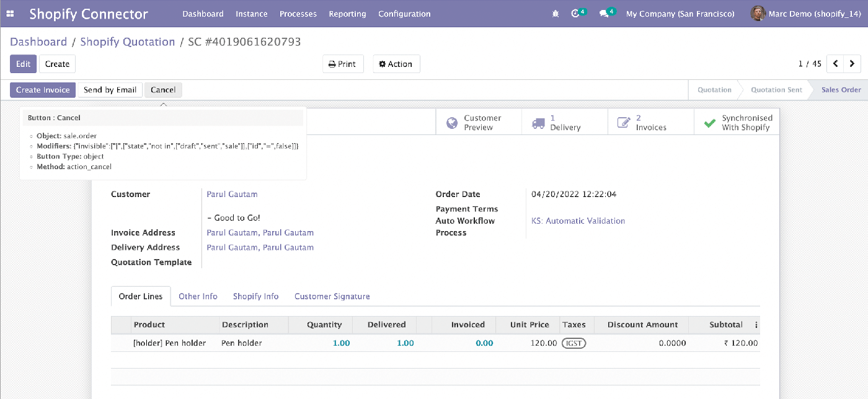Click the IGST tax tag

click(574, 343)
